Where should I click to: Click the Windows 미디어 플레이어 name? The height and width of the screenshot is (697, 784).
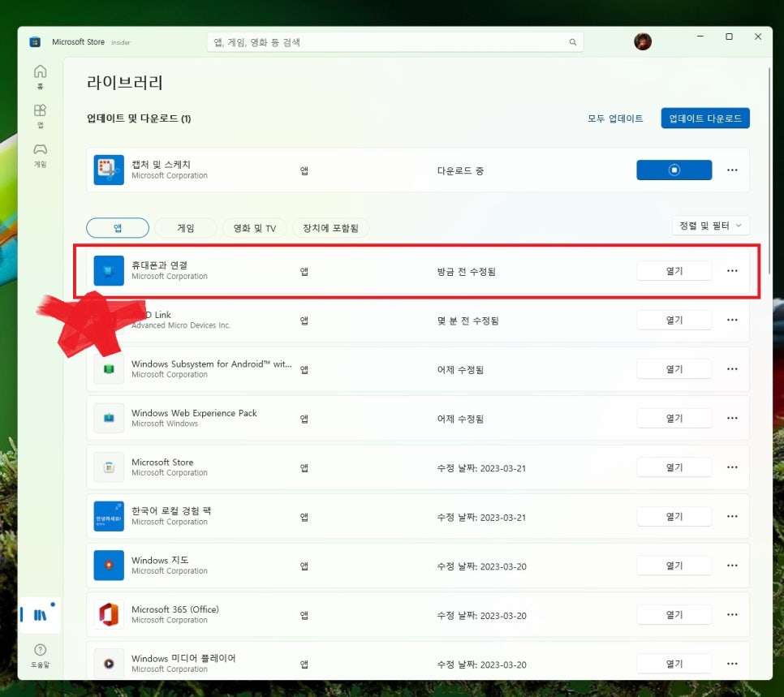[x=183, y=658]
